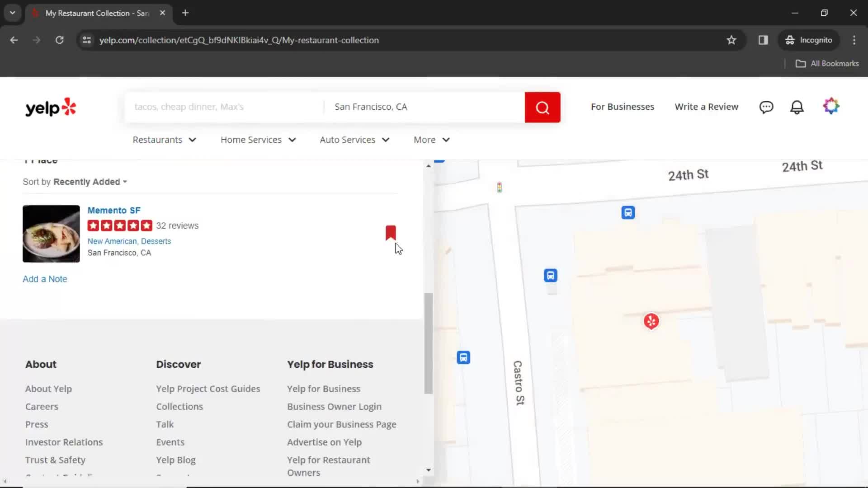868x488 pixels.
Task: Open Talk footer link
Action: click(165, 425)
